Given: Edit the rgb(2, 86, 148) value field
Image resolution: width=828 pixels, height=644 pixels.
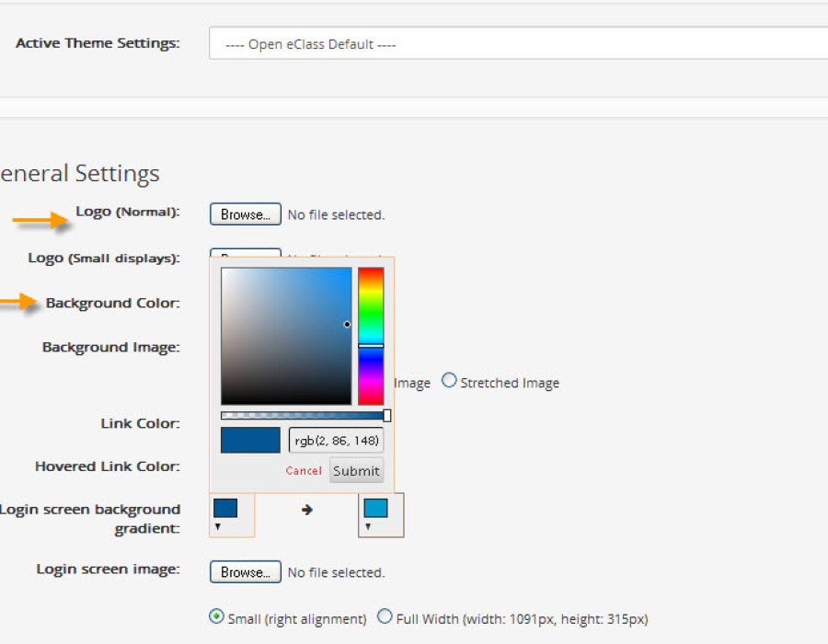Looking at the screenshot, I should click(337, 441).
